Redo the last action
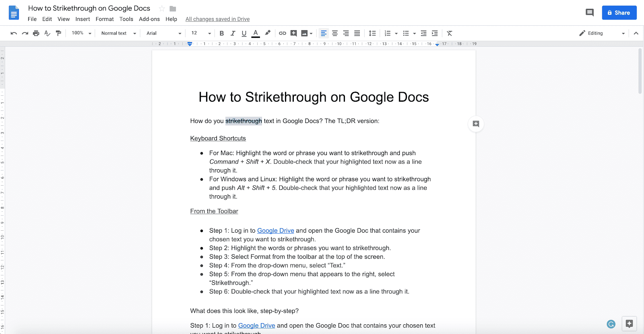Viewport: 644px width, 334px height. point(25,33)
